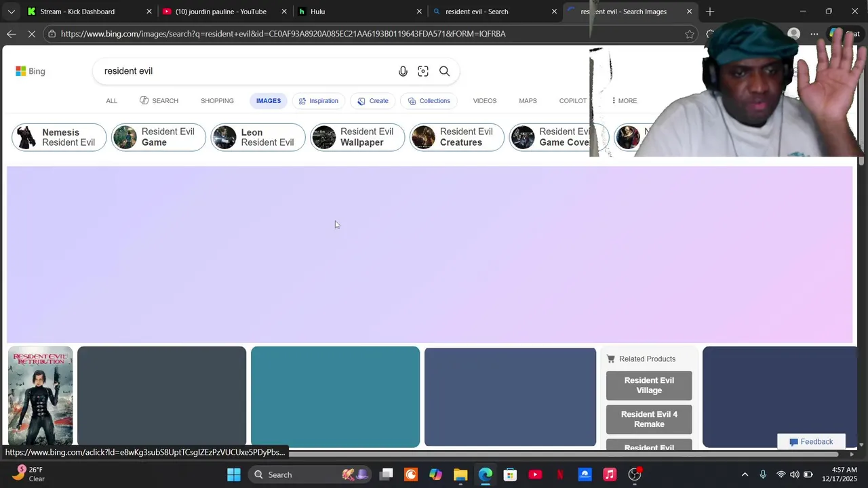This screenshot has height=488, width=868.
Task: Click Resident Evil Village related product
Action: (649, 386)
